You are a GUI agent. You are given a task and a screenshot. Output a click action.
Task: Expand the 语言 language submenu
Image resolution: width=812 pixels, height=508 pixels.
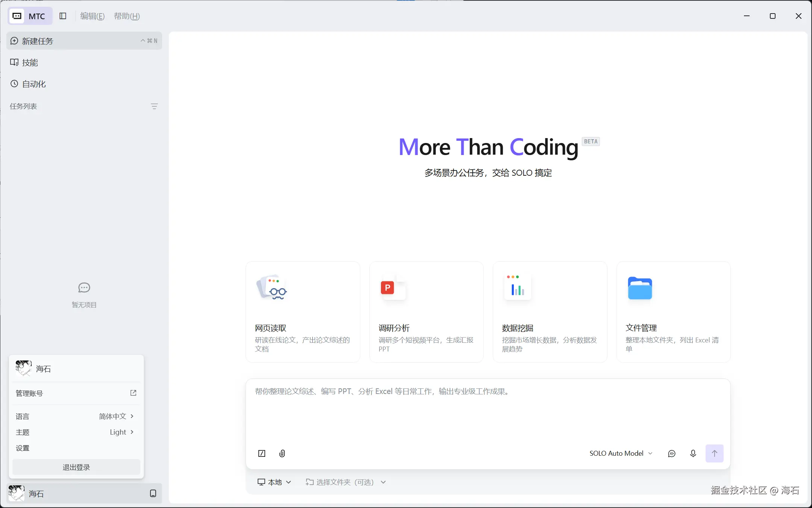click(x=76, y=416)
